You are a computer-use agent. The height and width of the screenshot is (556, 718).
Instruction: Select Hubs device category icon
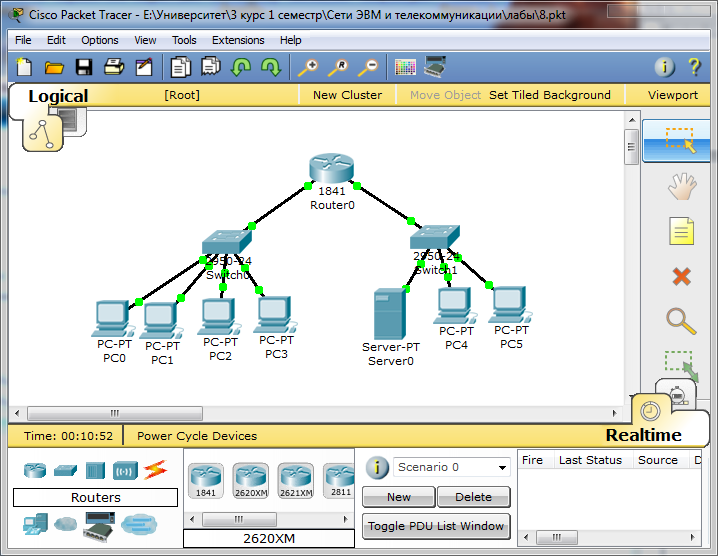coord(95,470)
